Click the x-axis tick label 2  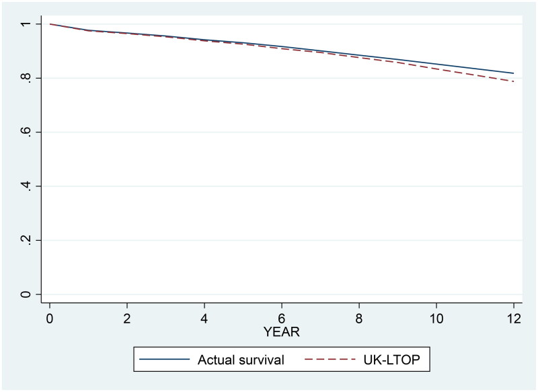pyautogui.click(x=127, y=317)
